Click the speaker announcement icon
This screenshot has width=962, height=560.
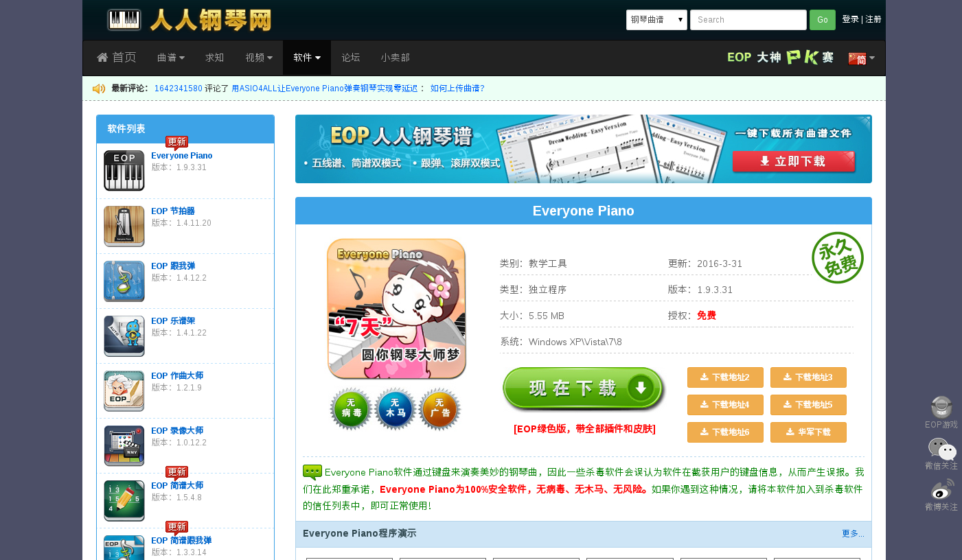(x=99, y=89)
